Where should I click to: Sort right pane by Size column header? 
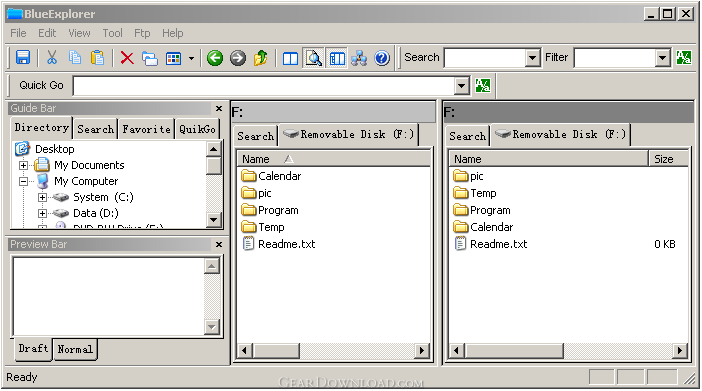point(668,159)
